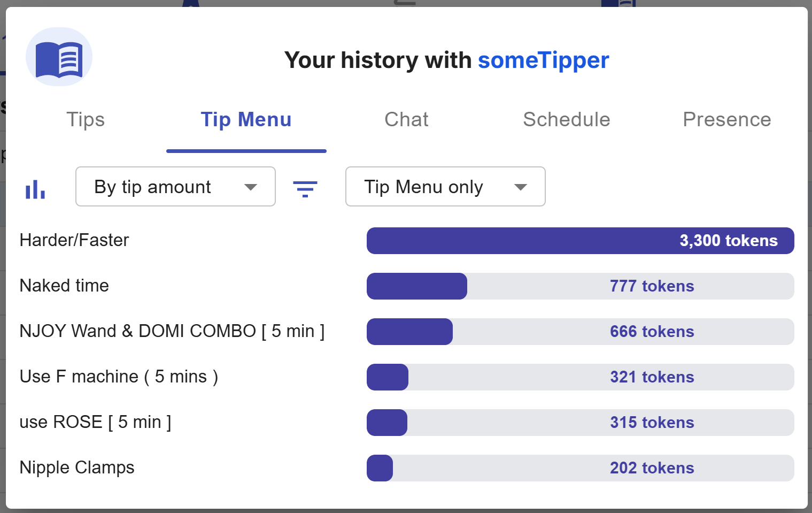Open the Presence tab

[x=727, y=119]
